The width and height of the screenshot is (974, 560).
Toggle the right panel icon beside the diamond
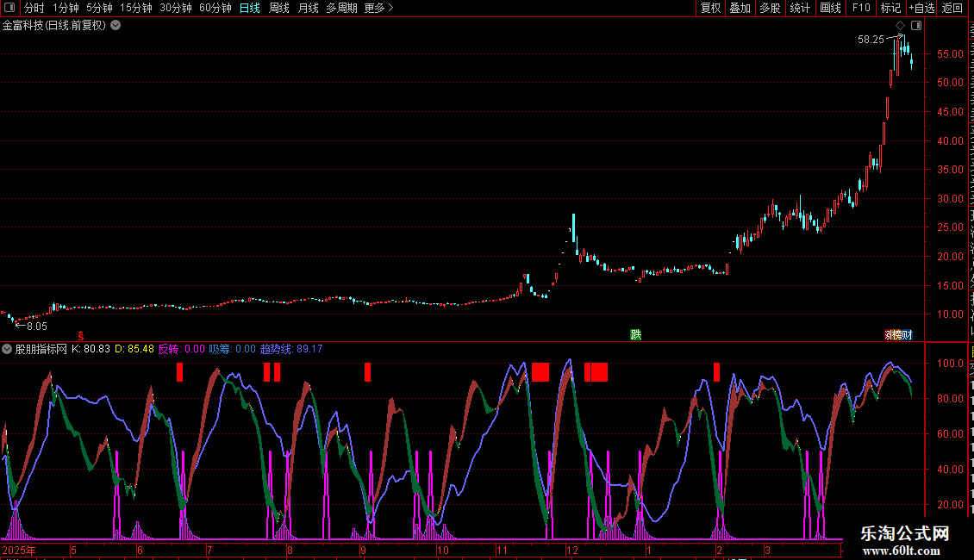(x=916, y=26)
